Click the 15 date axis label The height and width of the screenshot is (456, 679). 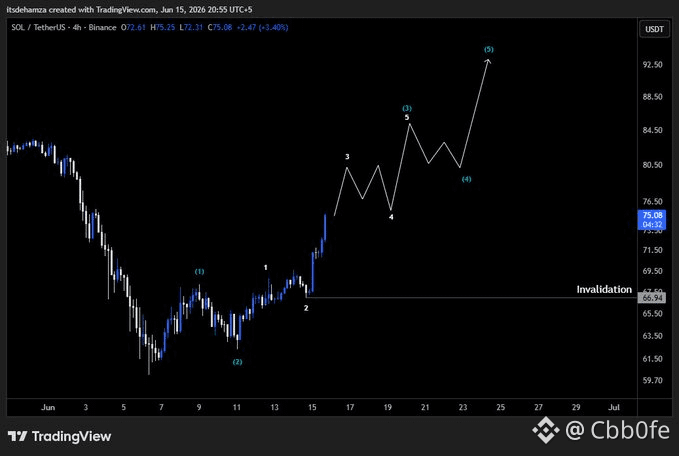(312, 407)
